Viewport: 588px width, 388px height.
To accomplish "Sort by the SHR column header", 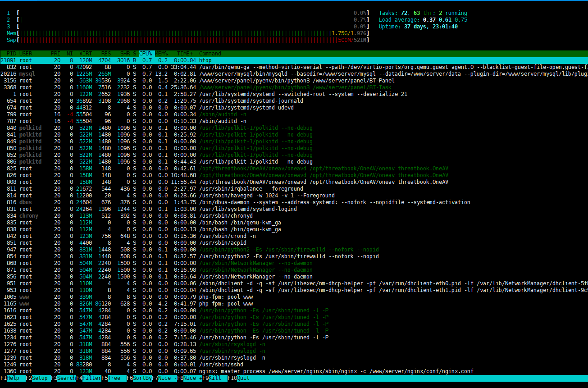I will tap(125, 54).
